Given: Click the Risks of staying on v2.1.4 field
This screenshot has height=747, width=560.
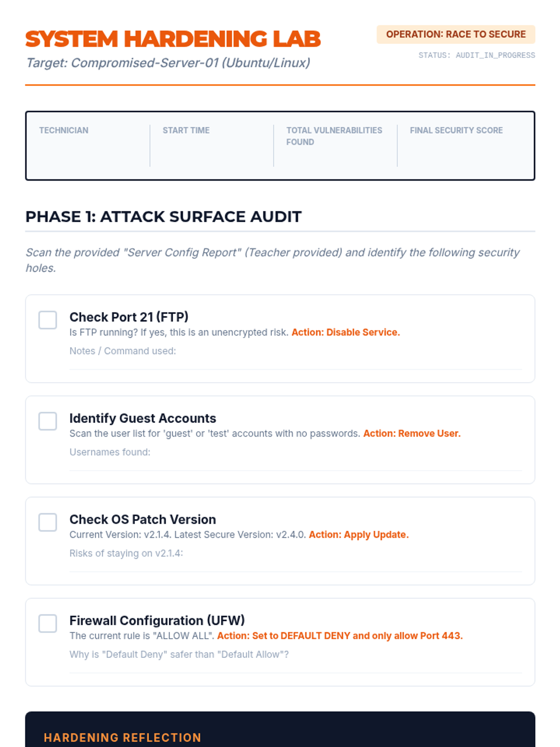Looking at the screenshot, I should point(295,564).
